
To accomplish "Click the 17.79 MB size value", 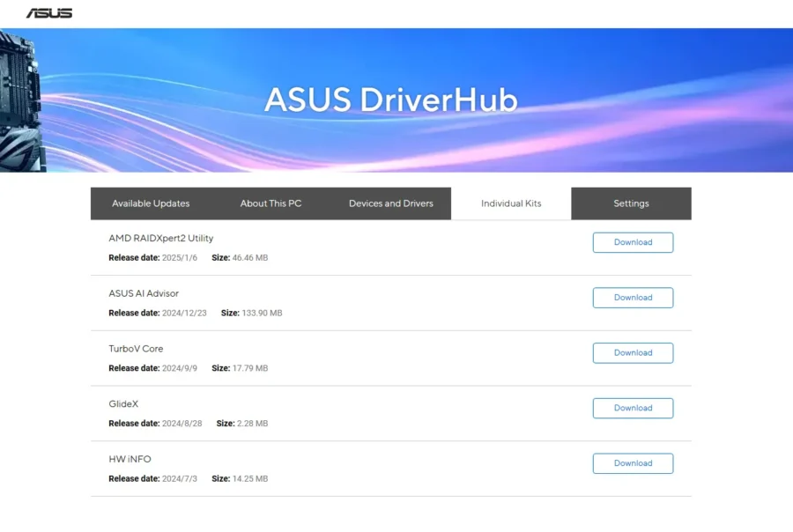I will 250,367.
